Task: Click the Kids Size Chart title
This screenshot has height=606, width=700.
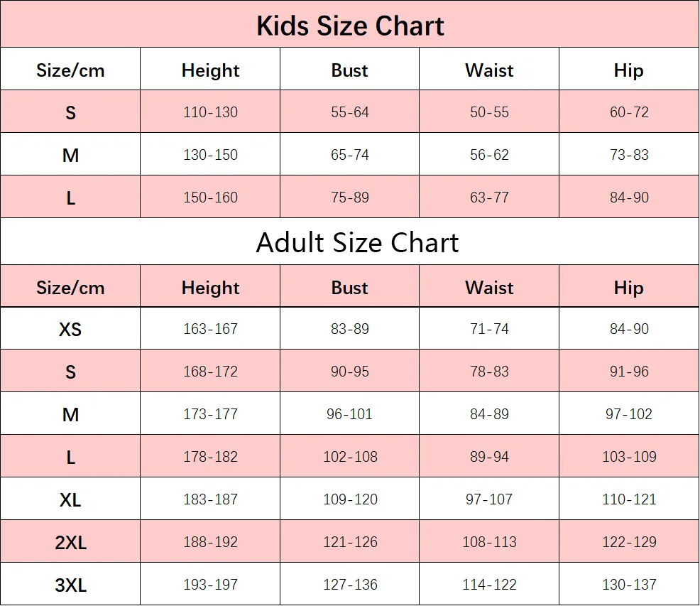Action: point(350,26)
